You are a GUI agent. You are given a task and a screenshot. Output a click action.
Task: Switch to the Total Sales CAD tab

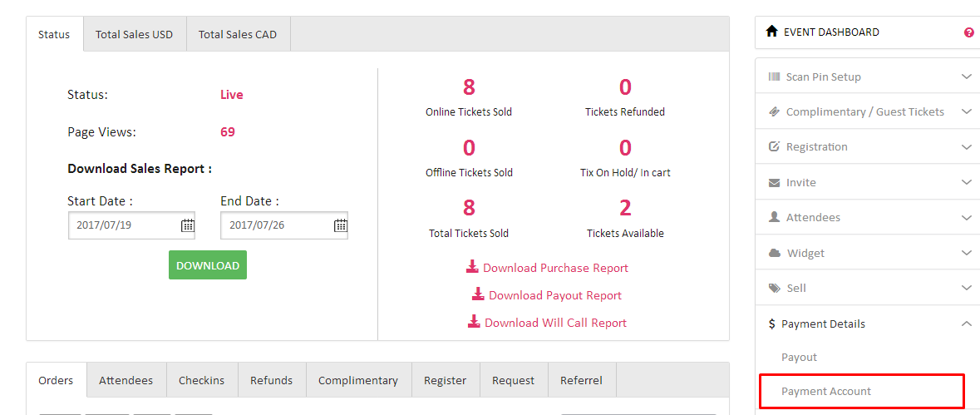(x=238, y=34)
